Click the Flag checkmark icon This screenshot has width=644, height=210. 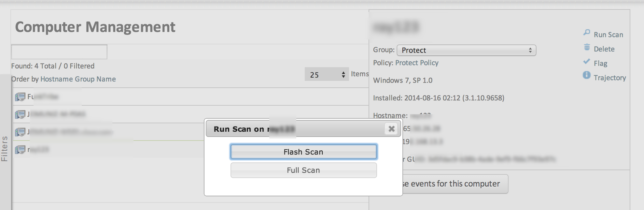click(586, 62)
